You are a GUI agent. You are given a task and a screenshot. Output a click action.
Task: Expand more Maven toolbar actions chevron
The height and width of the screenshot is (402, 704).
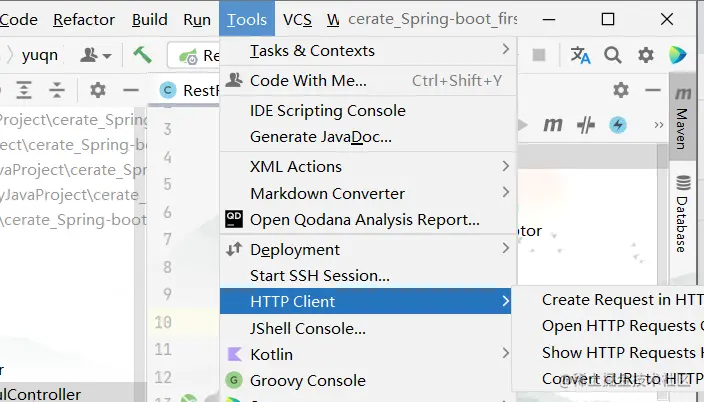(657, 125)
